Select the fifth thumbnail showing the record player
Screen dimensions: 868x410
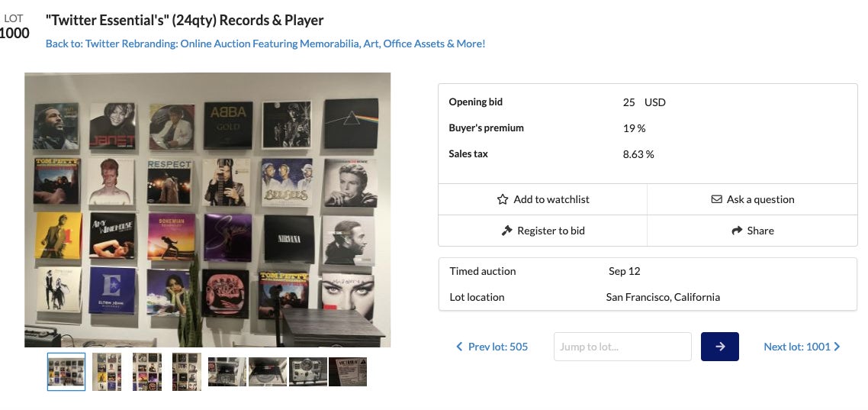227,372
